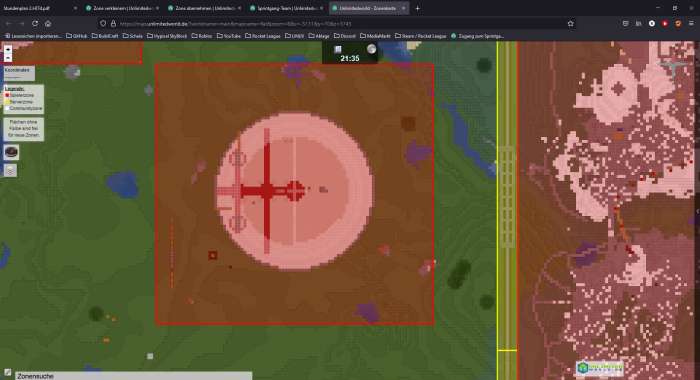This screenshot has height=380, width=700.
Task: Click the red Spielerzone legend swatch
Action: pyautogui.click(x=7, y=95)
